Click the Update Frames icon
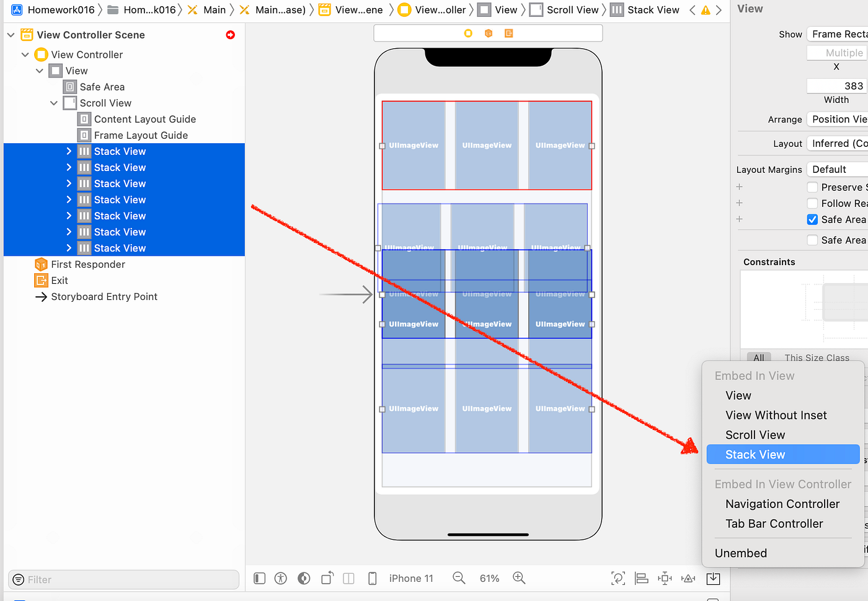Image resolution: width=868 pixels, height=601 pixels. [618, 578]
